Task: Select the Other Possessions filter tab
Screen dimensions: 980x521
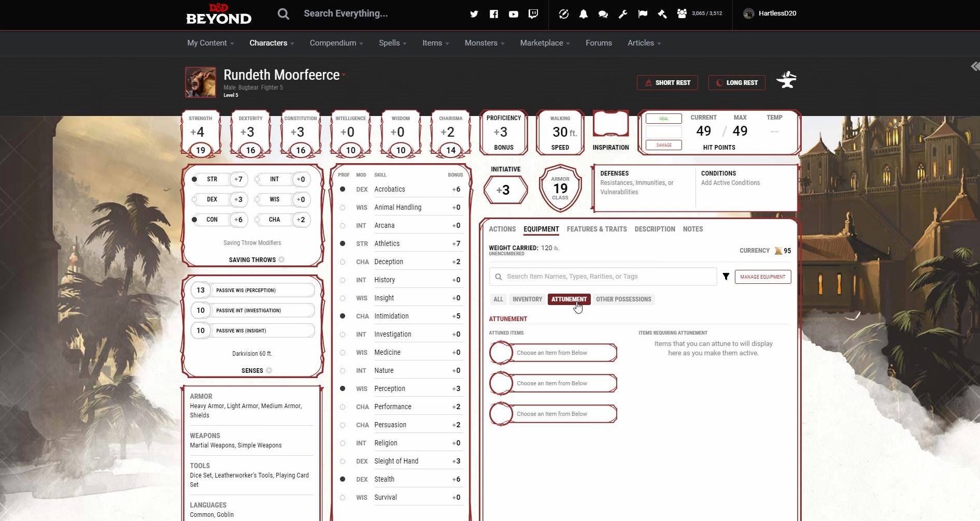Action: click(623, 299)
